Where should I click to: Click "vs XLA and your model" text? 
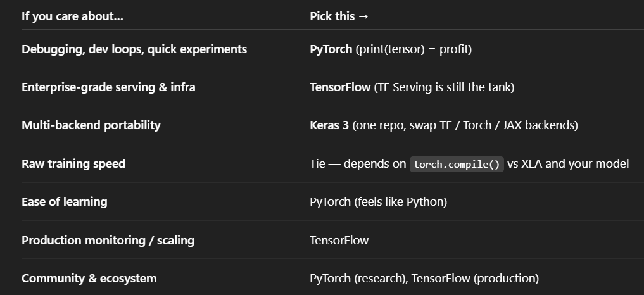tap(568, 164)
